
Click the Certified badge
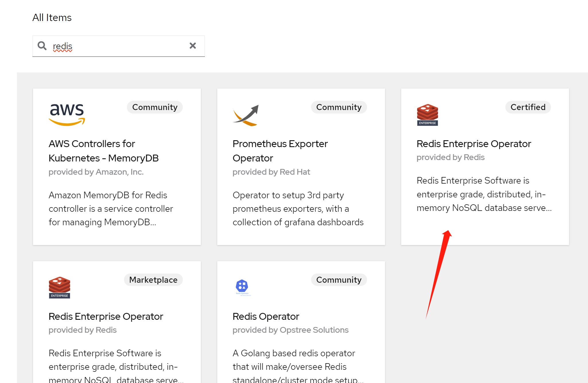(x=528, y=107)
